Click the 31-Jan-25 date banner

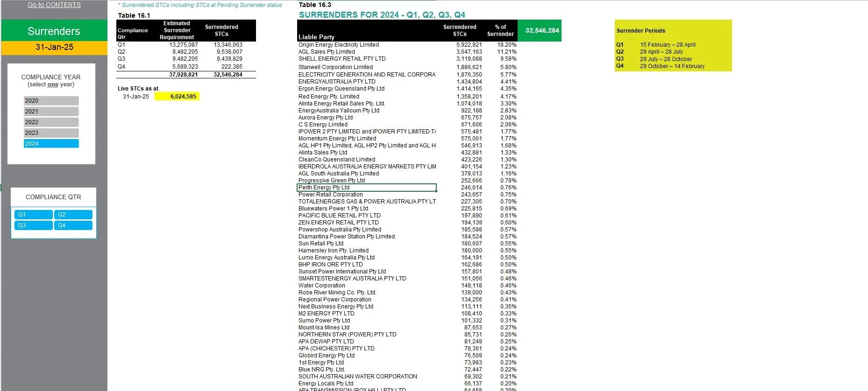54,47
